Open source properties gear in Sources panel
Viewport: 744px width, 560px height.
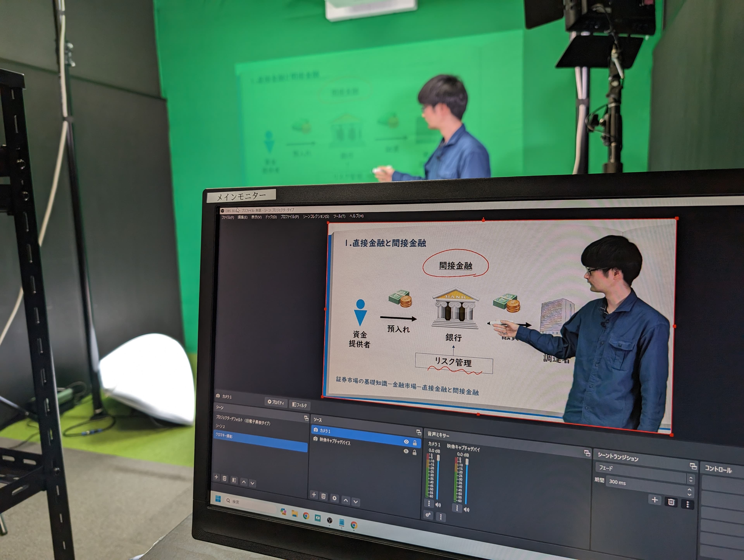click(x=334, y=498)
